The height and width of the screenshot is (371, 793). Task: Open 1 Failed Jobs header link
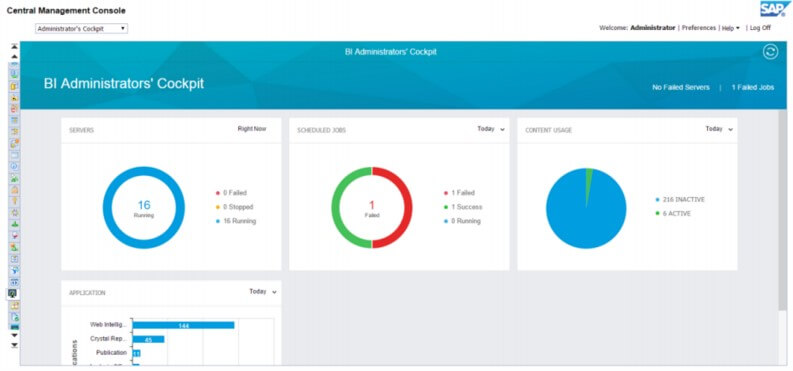point(753,87)
